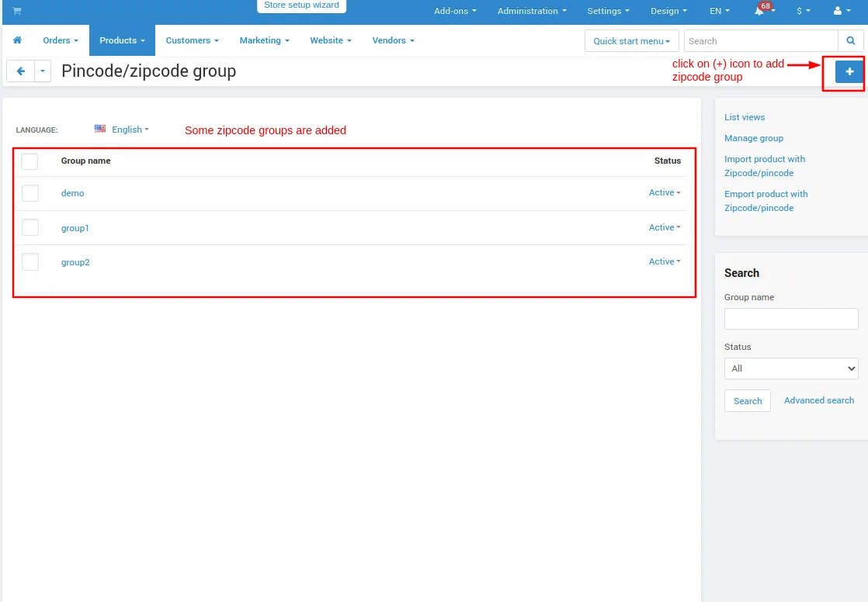This screenshot has width=868, height=602.
Task: Focus the top Search input field
Action: click(761, 41)
